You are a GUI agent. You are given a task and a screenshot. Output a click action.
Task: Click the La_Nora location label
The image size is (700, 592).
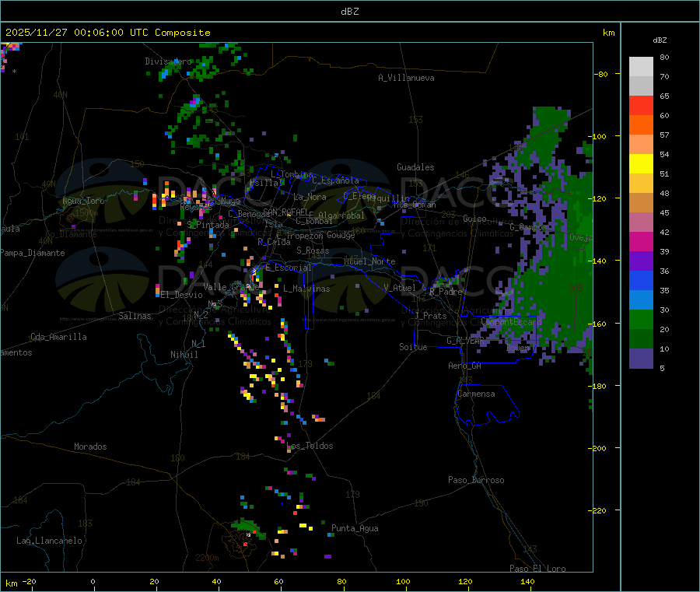(310, 197)
